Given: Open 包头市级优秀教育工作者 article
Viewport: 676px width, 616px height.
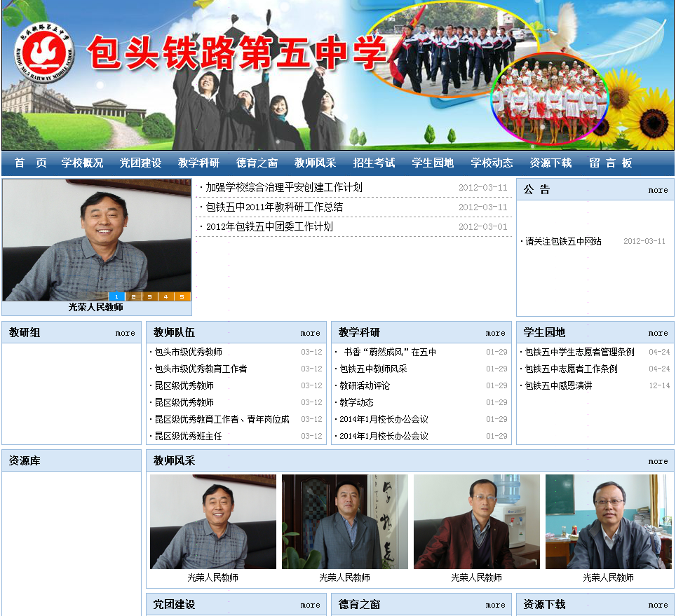Looking at the screenshot, I should pyautogui.click(x=201, y=369).
